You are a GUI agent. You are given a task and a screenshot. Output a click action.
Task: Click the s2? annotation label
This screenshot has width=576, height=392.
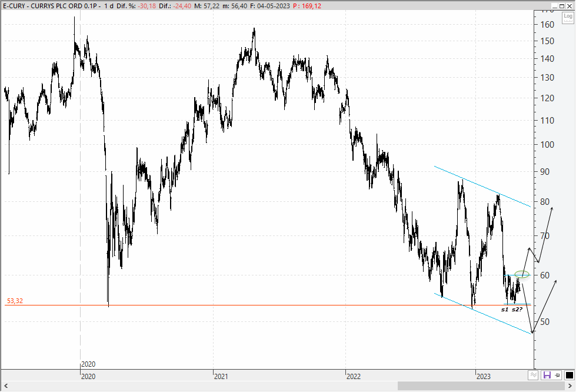(x=517, y=310)
